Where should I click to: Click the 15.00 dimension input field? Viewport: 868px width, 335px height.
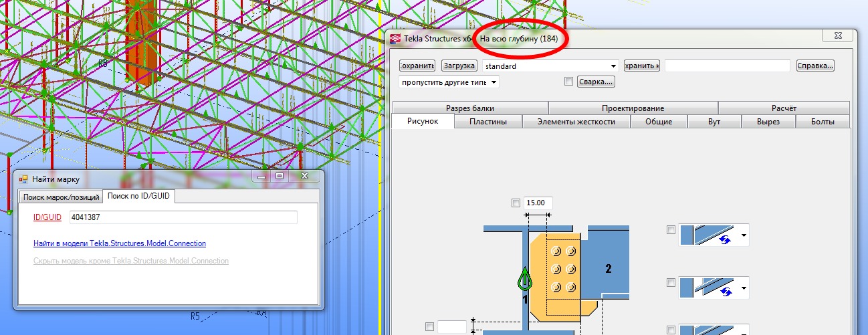(538, 203)
